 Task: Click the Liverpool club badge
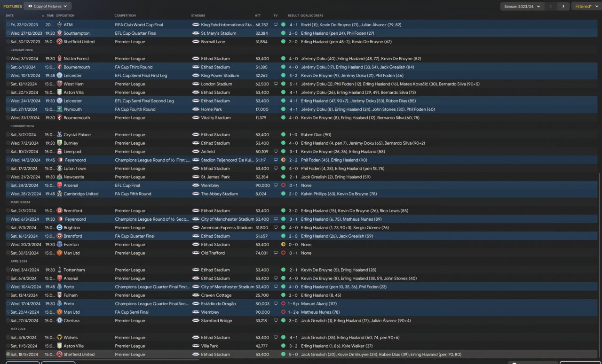click(59, 152)
